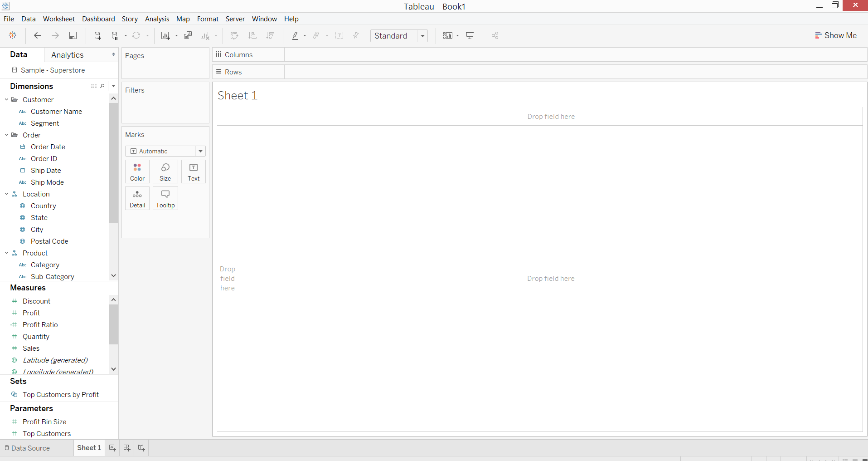Click the Show Me button

836,35
